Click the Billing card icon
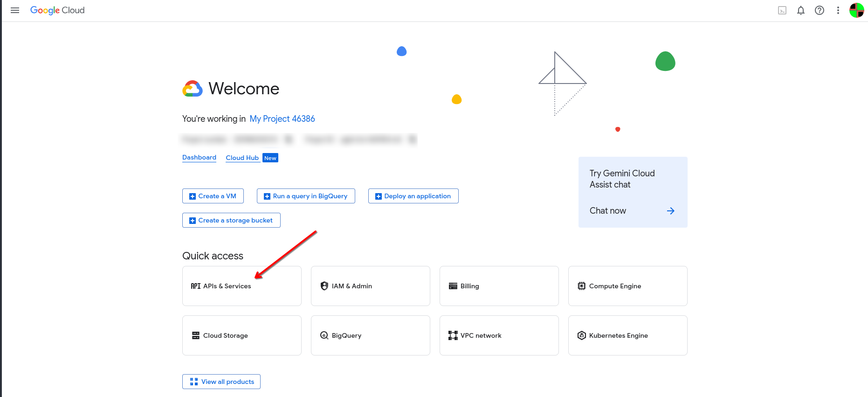 click(453, 286)
